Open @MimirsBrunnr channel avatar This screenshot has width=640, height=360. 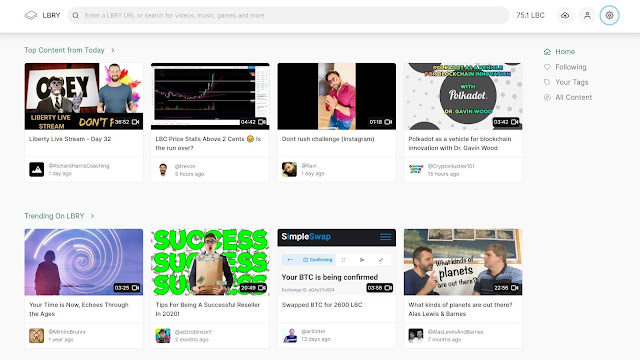coord(36,336)
